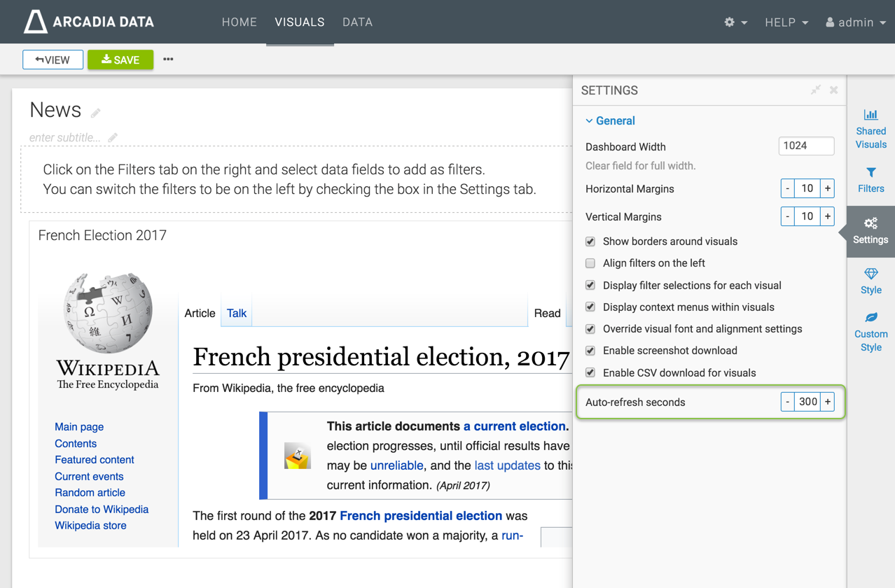Switch to the HOME tab

click(x=239, y=22)
